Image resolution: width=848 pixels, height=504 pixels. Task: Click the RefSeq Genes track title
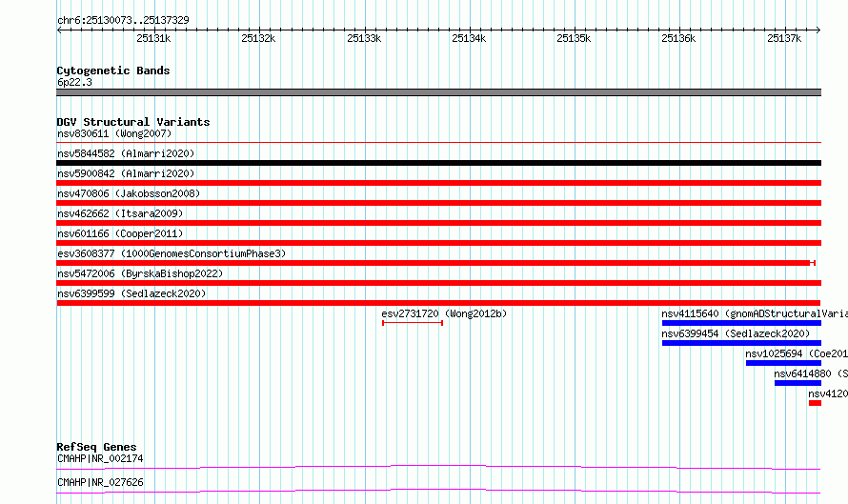click(x=96, y=447)
